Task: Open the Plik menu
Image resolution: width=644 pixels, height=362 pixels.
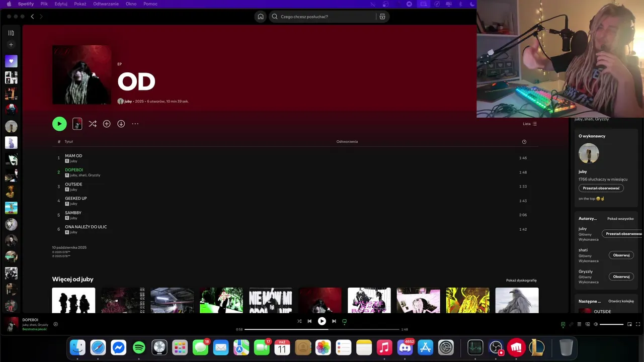Action: coord(44,4)
